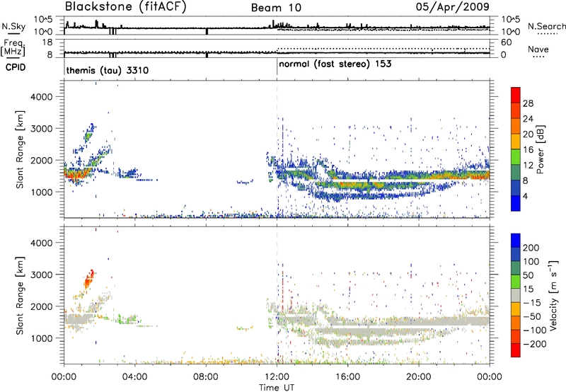Click the 'CPID' label
The image size is (566, 392).
[16, 67]
